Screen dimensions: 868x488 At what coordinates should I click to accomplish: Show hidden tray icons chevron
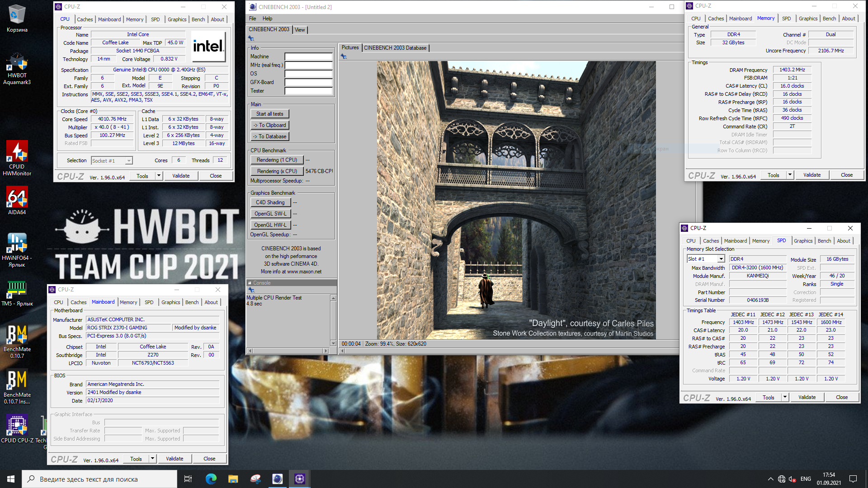coord(770,479)
